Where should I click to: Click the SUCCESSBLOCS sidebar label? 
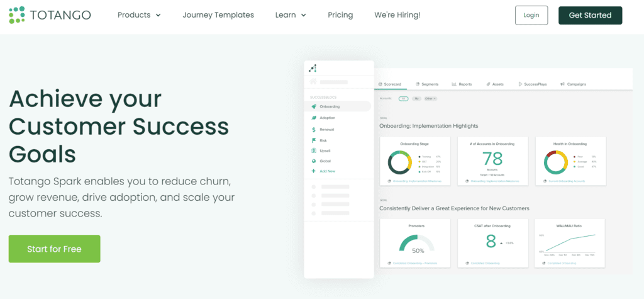click(323, 98)
